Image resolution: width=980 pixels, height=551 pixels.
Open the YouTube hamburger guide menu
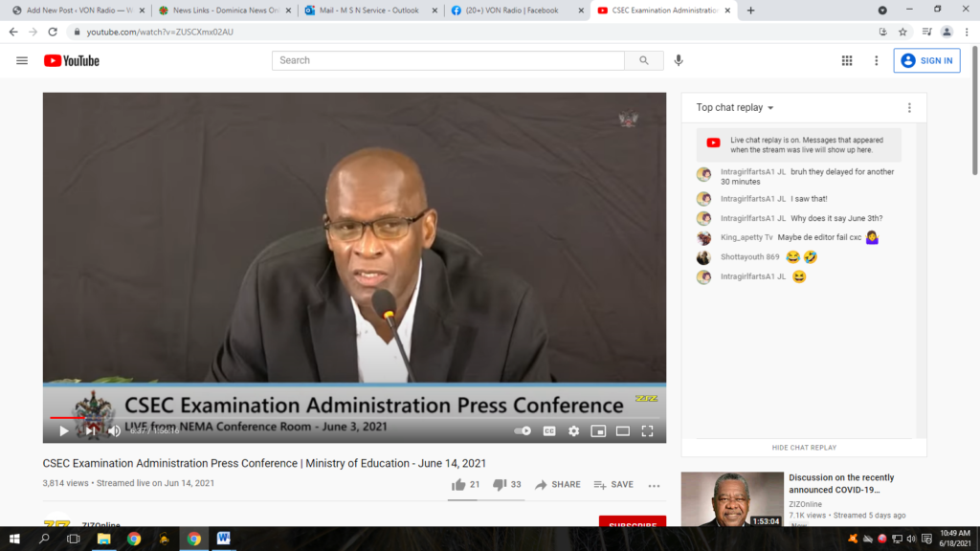click(x=22, y=60)
